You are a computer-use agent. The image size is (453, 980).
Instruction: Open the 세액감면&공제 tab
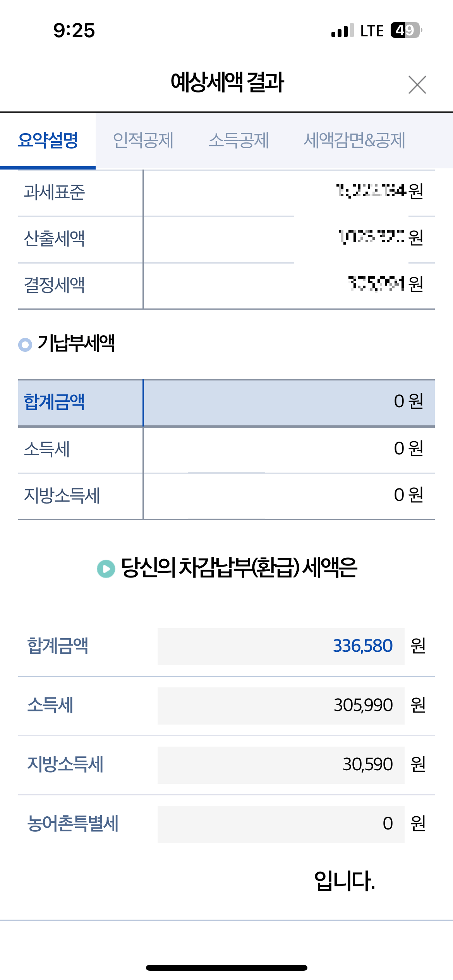click(355, 141)
